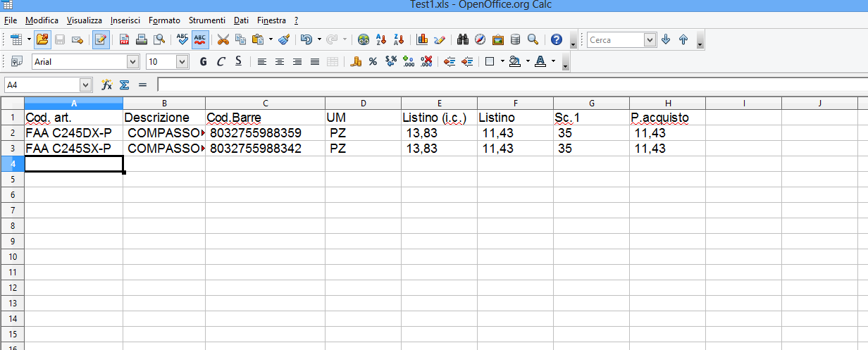The height and width of the screenshot is (350, 868).
Task: Delete a decimal place
Action: click(426, 62)
